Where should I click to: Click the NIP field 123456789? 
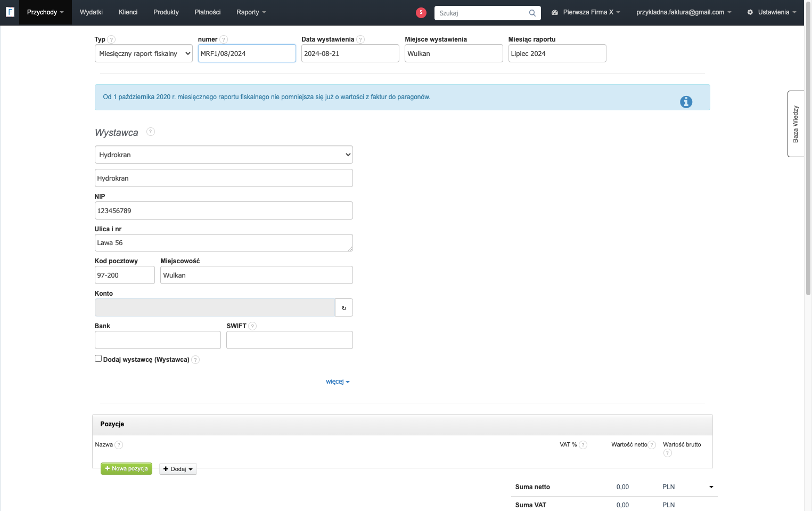[x=224, y=210]
